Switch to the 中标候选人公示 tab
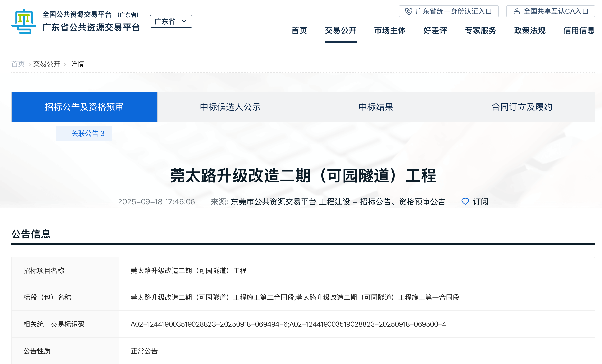 [230, 107]
